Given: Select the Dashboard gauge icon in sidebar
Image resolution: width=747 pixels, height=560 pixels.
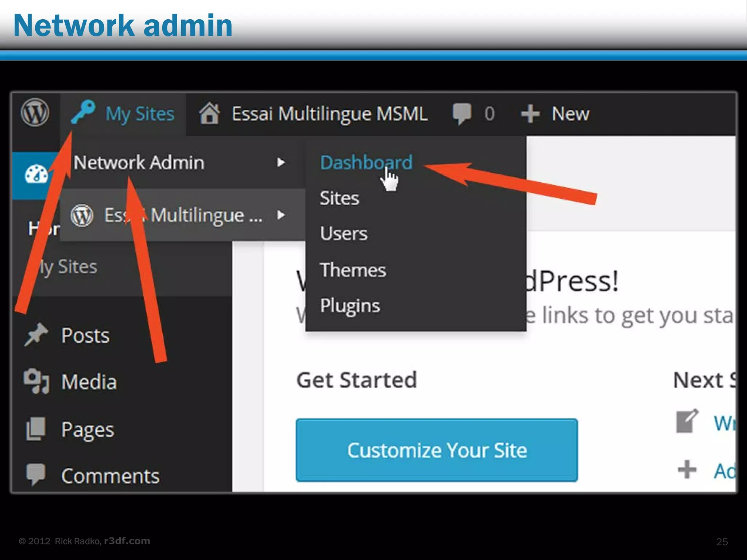Looking at the screenshot, I should [x=36, y=174].
